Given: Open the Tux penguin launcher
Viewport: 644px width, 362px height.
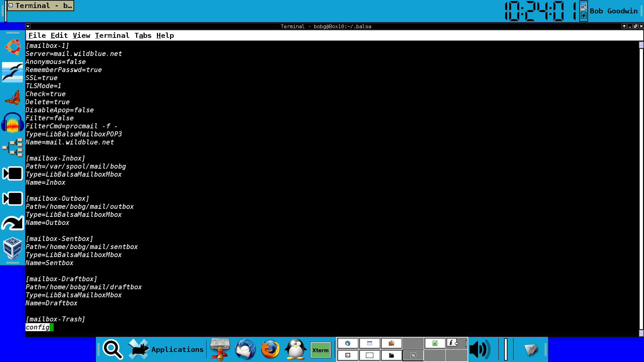Looking at the screenshot, I should click(x=296, y=349).
